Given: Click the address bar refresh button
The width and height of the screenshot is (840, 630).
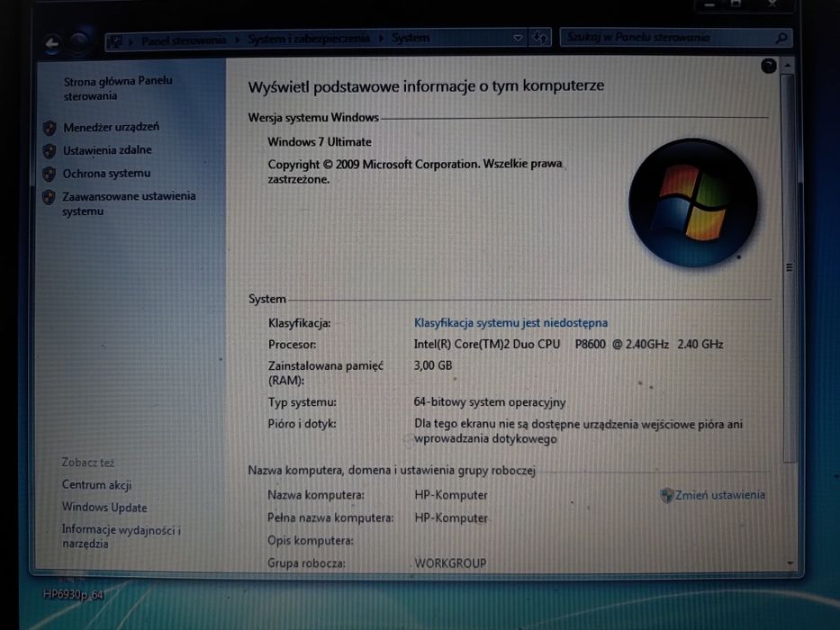Looking at the screenshot, I should point(540,38).
